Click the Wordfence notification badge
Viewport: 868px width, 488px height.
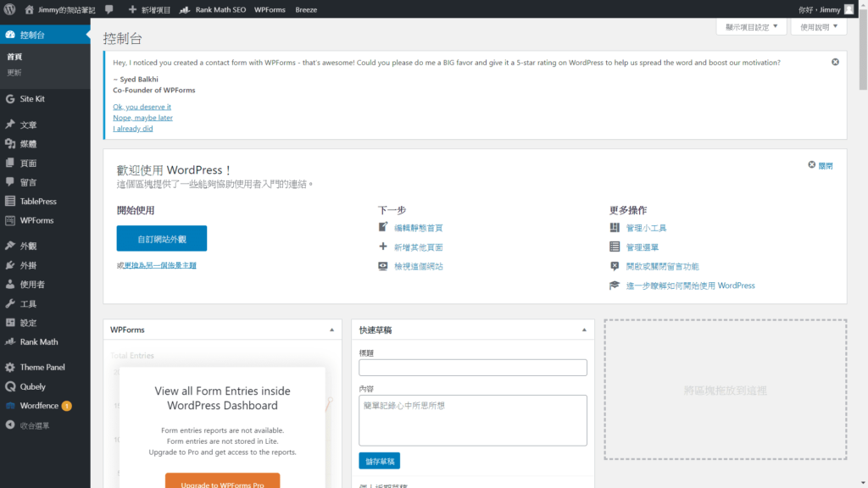click(66, 406)
